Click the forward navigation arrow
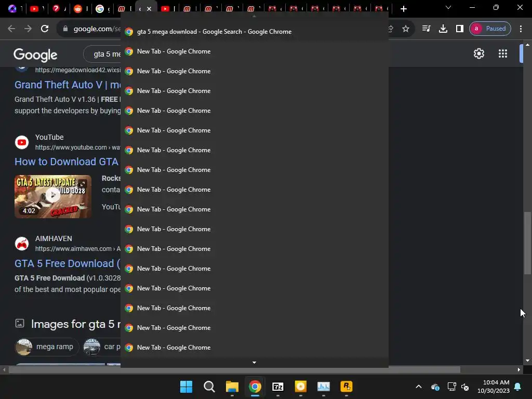Viewport: 532px width, 399px height. coord(28,29)
